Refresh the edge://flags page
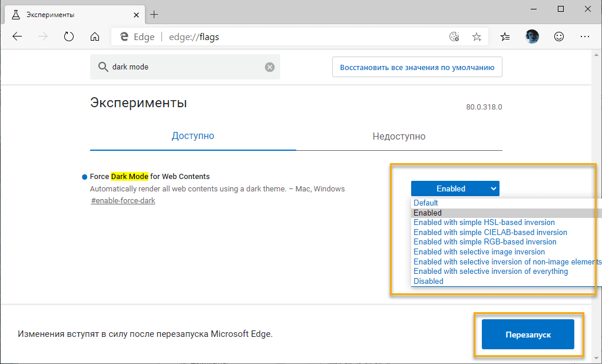This screenshot has height=364, width=602. [68, 36]
